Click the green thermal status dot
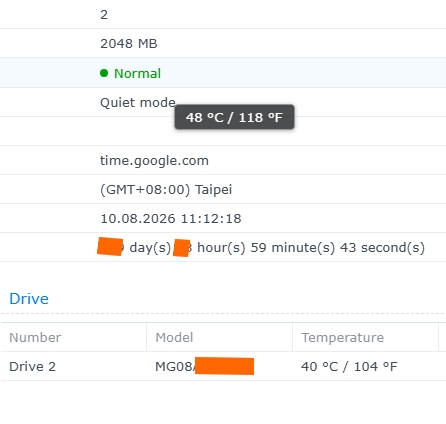The height and width of the screenshot is (424, 446). click(x=104, y=73)
